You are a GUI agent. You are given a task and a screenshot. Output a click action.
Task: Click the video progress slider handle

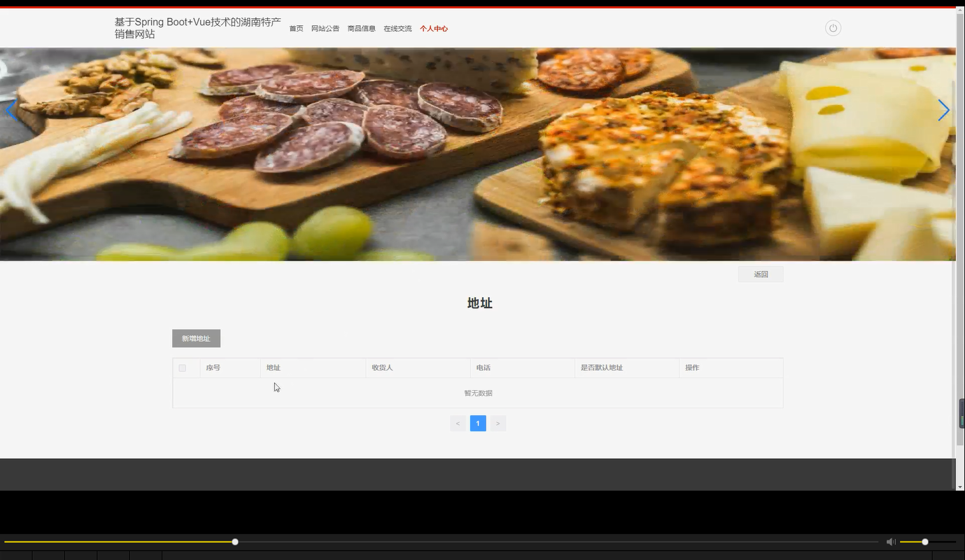click(x=235, y=542)
